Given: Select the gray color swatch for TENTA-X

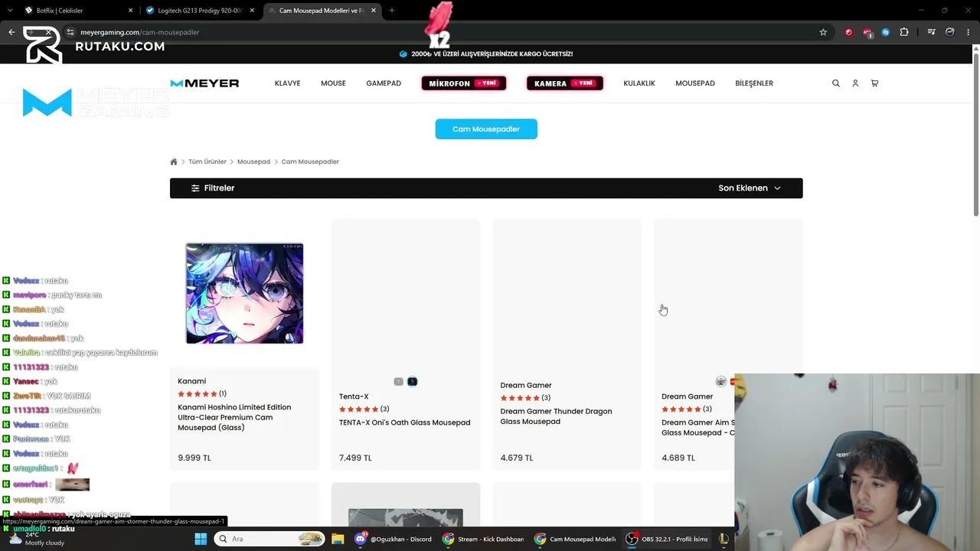Looking at the screenshot, I should click(x=398, y=382).
